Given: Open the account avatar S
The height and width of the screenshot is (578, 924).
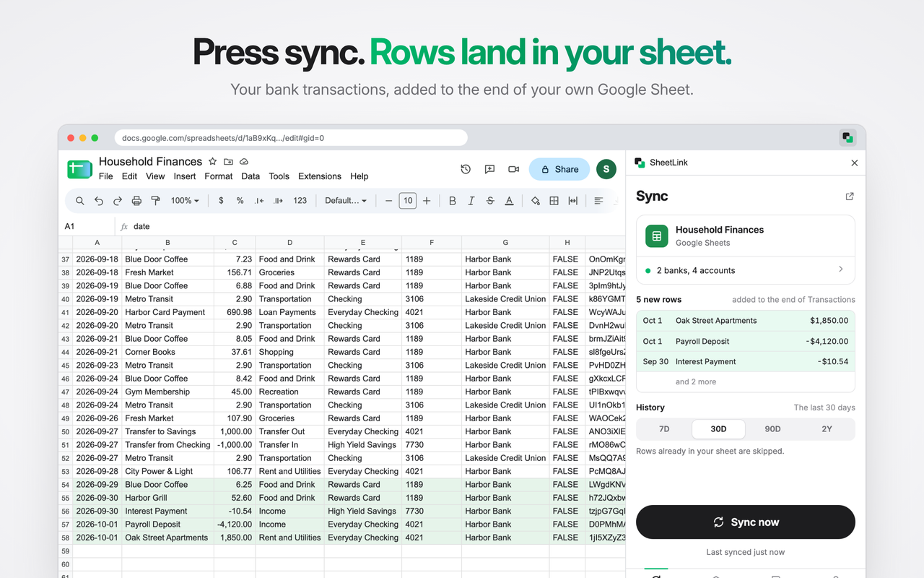Looking at the screenshot, I should (x=606, y=169).
